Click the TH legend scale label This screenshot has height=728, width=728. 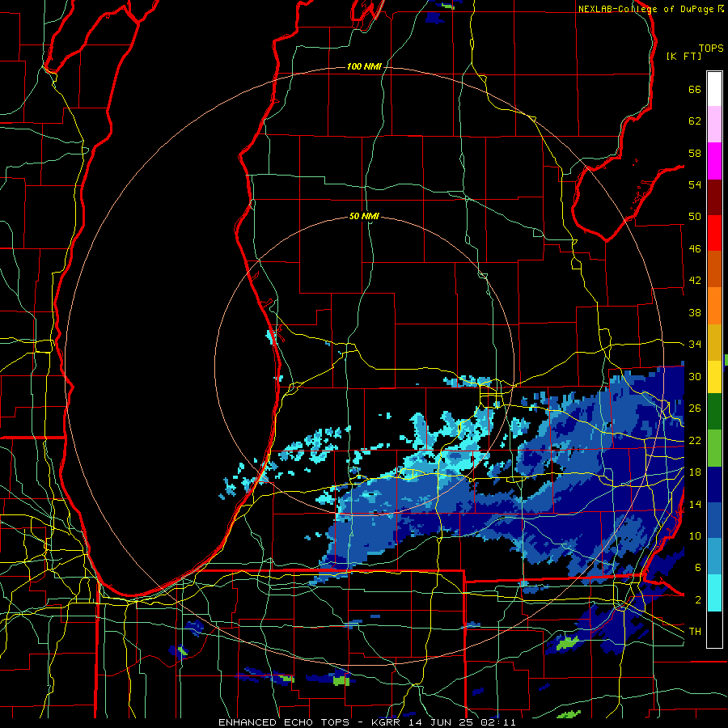695,632
